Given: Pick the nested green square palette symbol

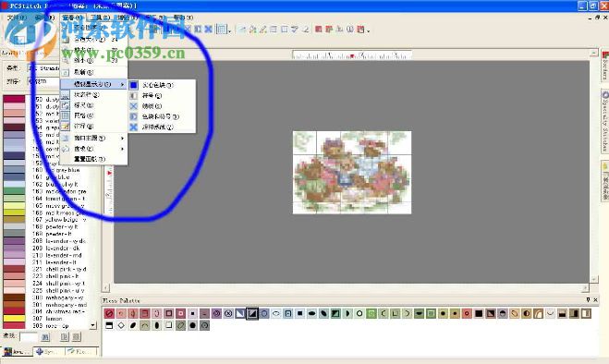Looking at the screenshot, I should 371,313.
